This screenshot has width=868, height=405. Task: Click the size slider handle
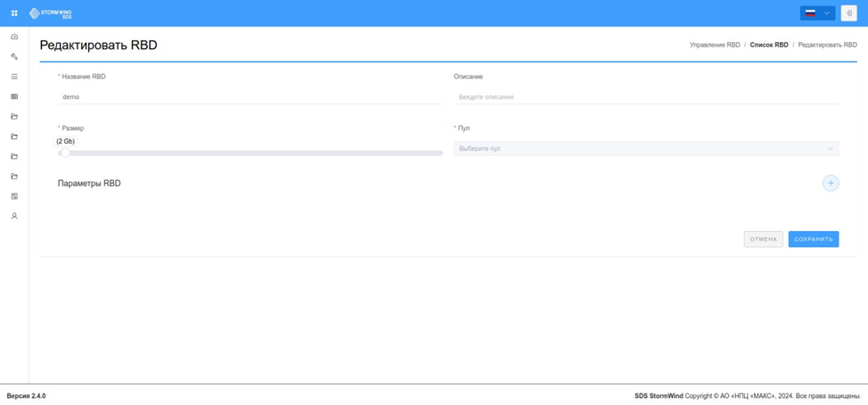point(65,153)
